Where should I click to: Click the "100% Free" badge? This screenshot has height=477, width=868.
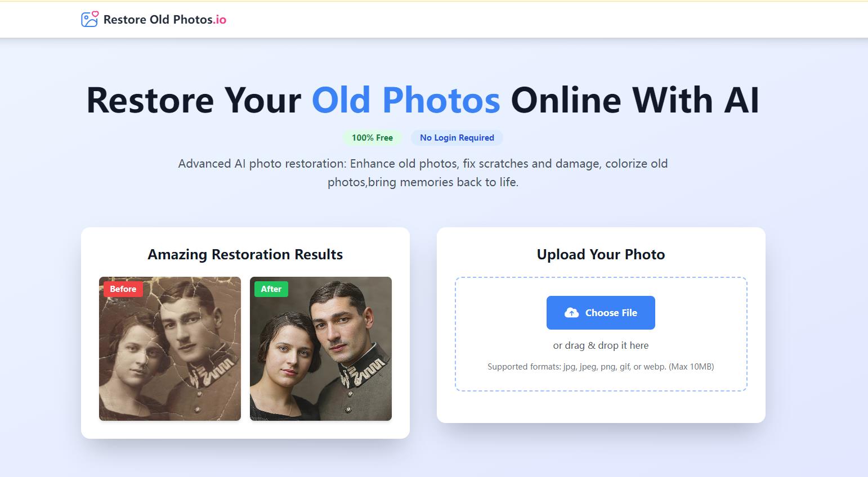[372, 138]
